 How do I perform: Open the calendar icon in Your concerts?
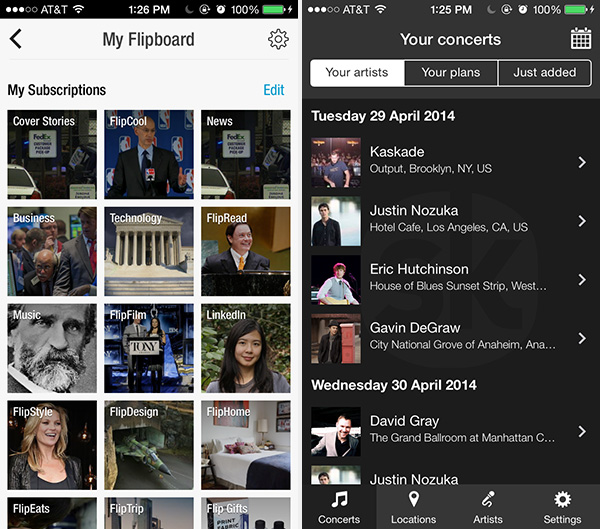(580, 38)
